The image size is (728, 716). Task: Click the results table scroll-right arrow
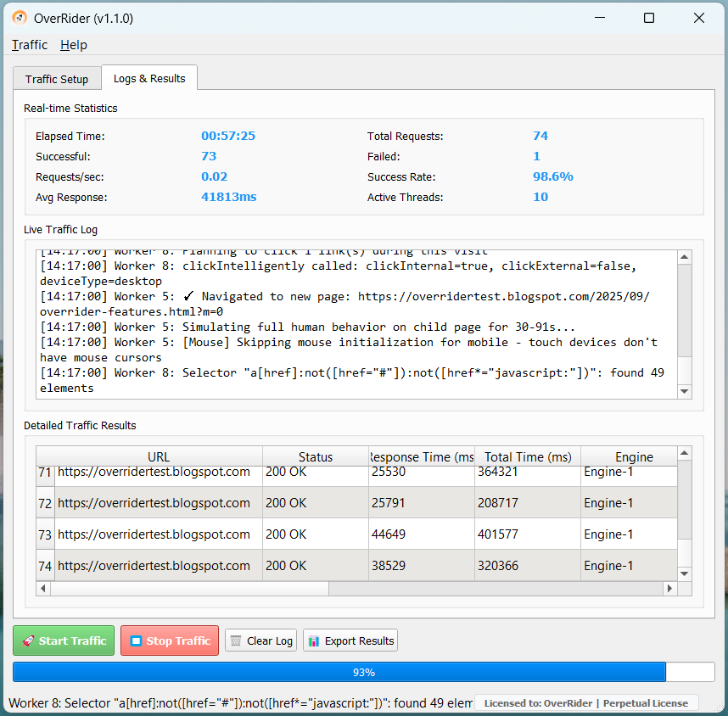pos(670,588)
